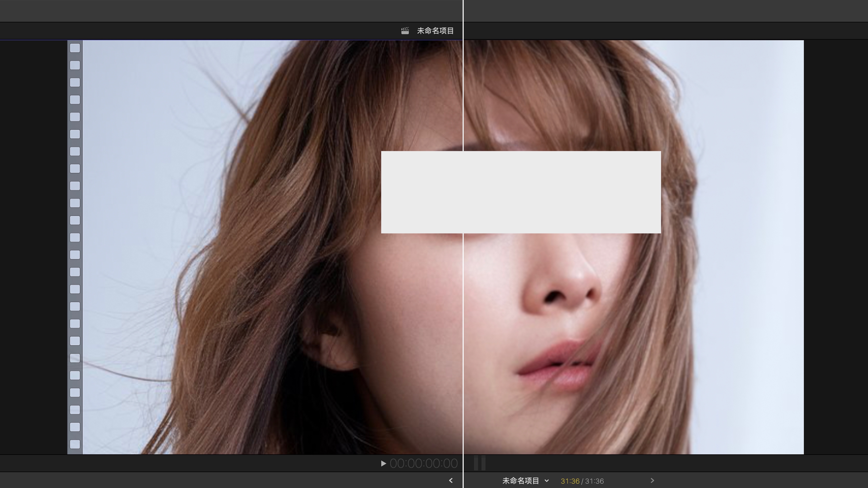This screenshot has width=868, height=488.
Task: Click the 00:00:00:00 timecode display
Action: 423,464
